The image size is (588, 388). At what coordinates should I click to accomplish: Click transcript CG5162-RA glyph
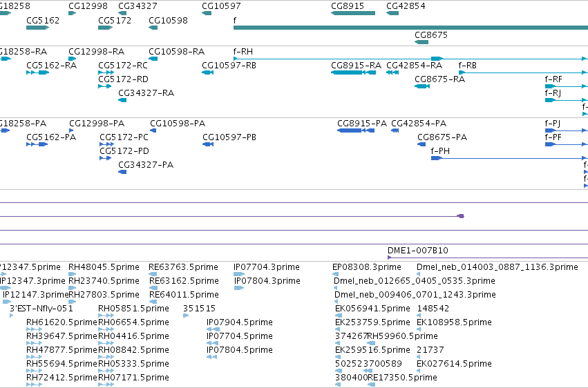(x=37, y=72)
